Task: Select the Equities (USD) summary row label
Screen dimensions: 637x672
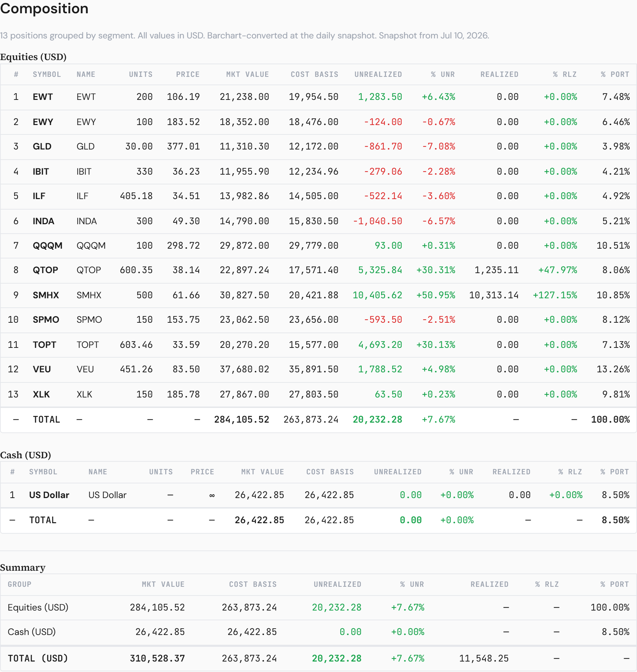Action: (38, 607)
